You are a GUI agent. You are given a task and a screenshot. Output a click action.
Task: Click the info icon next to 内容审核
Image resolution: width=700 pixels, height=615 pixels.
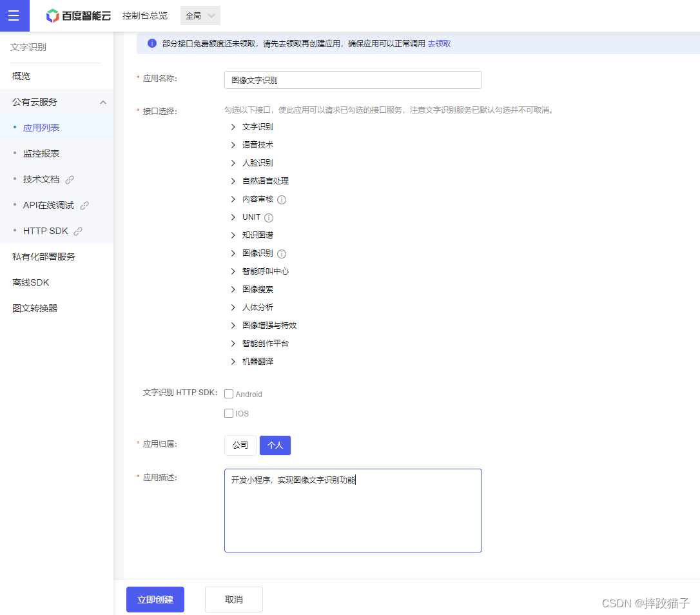[x=282, y=200]
